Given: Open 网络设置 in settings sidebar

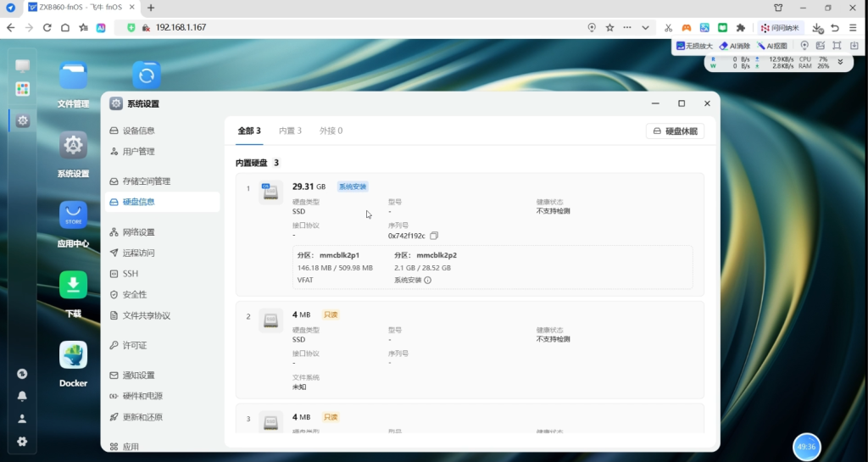Looking at the screenshot, I should [x=139, y=232].
